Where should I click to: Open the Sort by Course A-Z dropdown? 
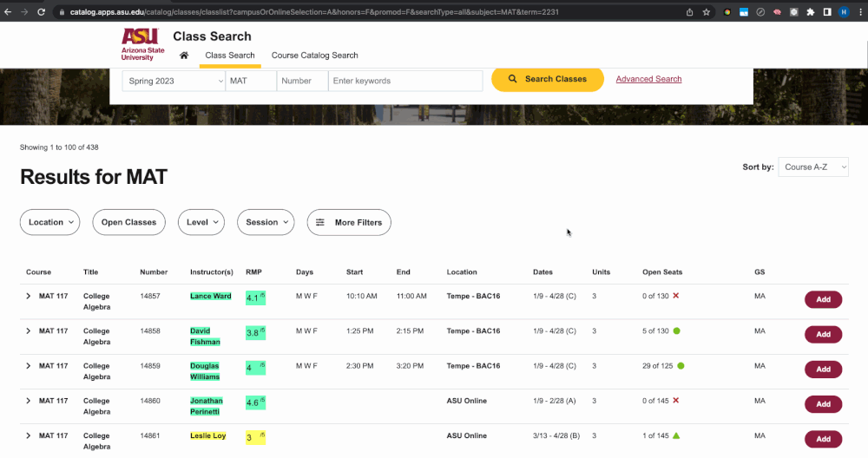click(x=812, y=167)
